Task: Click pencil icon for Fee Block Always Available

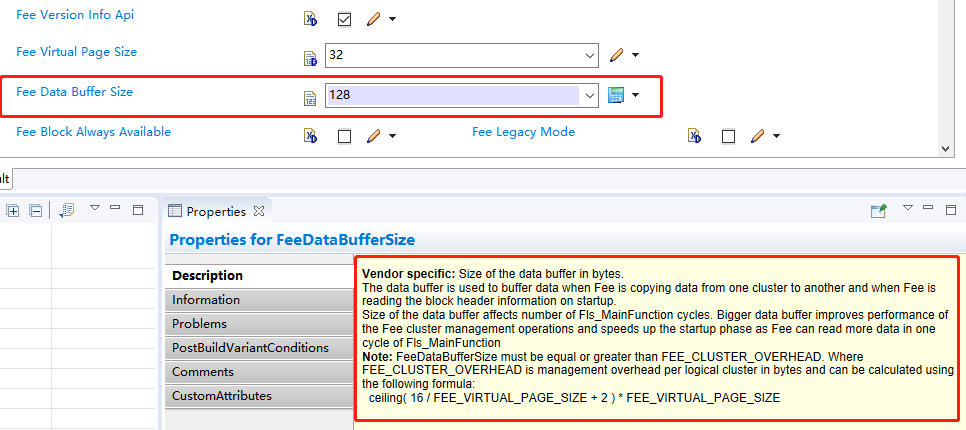Action: 373,136
